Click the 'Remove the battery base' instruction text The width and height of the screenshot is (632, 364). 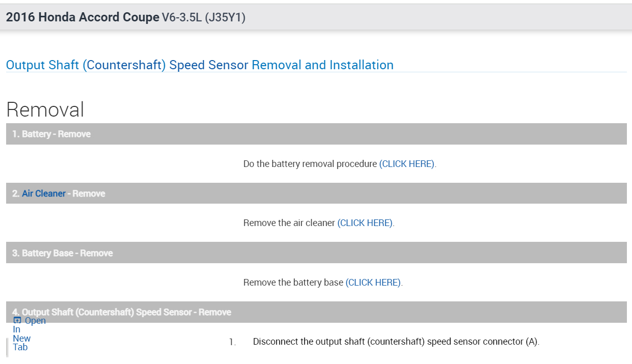[293, 283]
